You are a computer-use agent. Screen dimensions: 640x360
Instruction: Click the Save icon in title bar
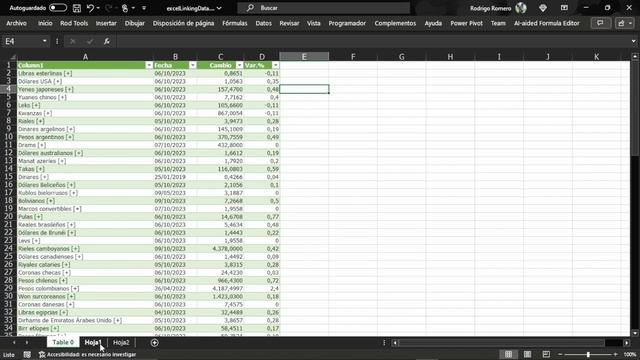76,8
